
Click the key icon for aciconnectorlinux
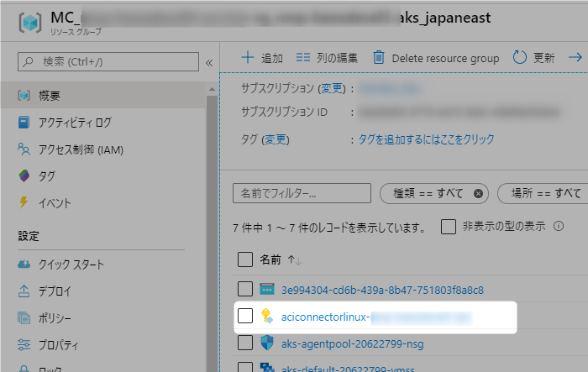[x=266, y=316]
